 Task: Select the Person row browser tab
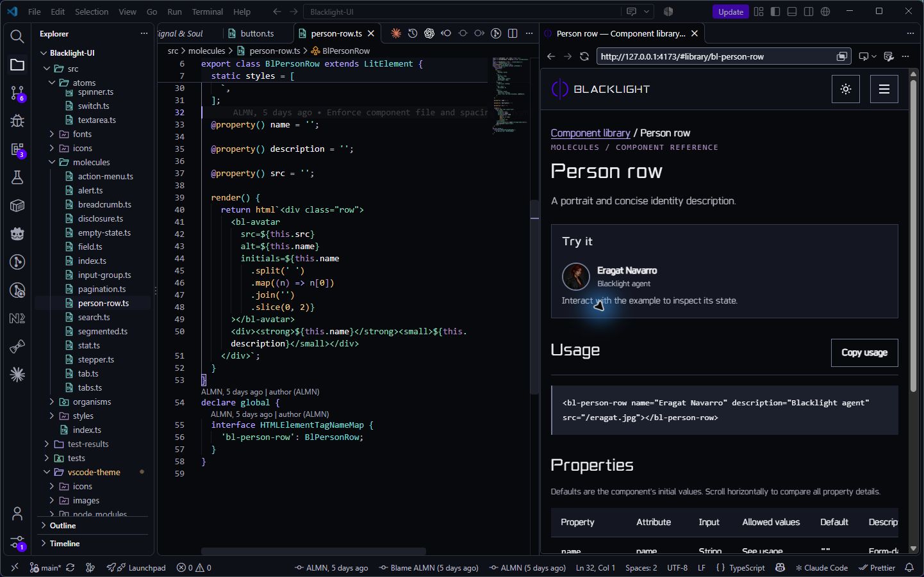[x=620, y=33]
